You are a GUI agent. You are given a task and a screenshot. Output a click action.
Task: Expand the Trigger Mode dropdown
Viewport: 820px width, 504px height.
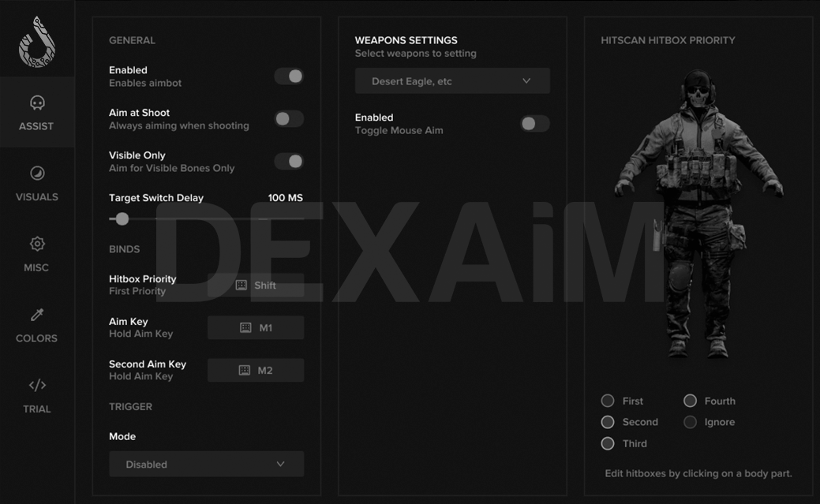point(206,465)
